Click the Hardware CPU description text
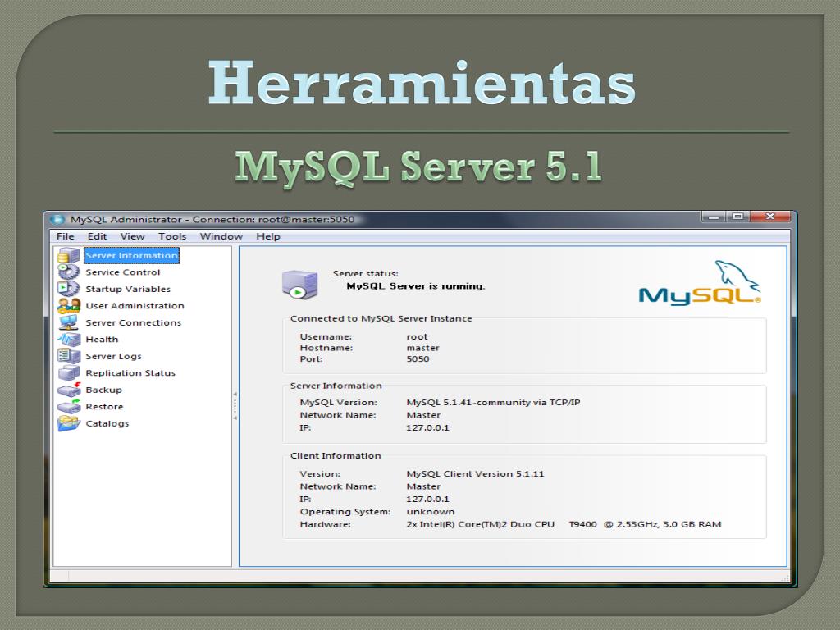Viewport: 840px width, 630px height. 564,524
